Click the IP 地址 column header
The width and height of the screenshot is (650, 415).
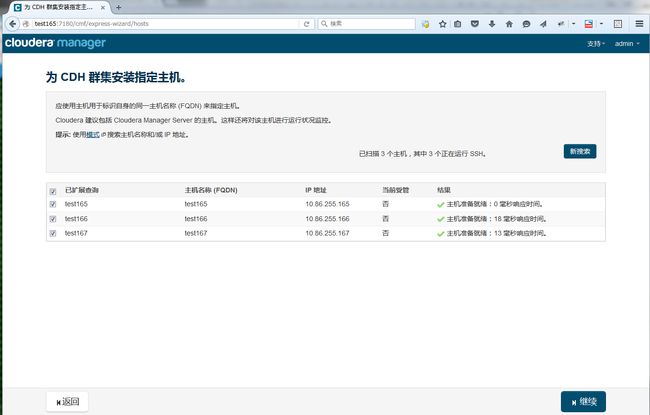(x=316, y=190)
